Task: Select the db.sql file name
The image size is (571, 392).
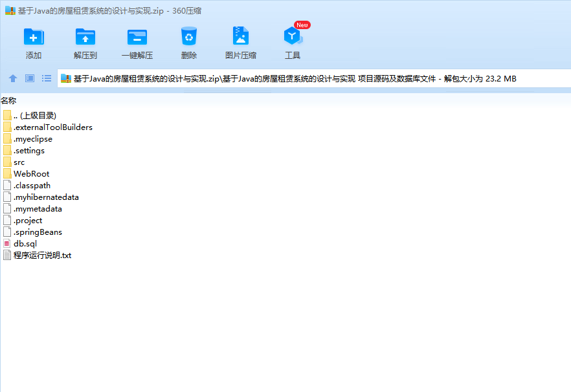Action: [x=25, y=243]
